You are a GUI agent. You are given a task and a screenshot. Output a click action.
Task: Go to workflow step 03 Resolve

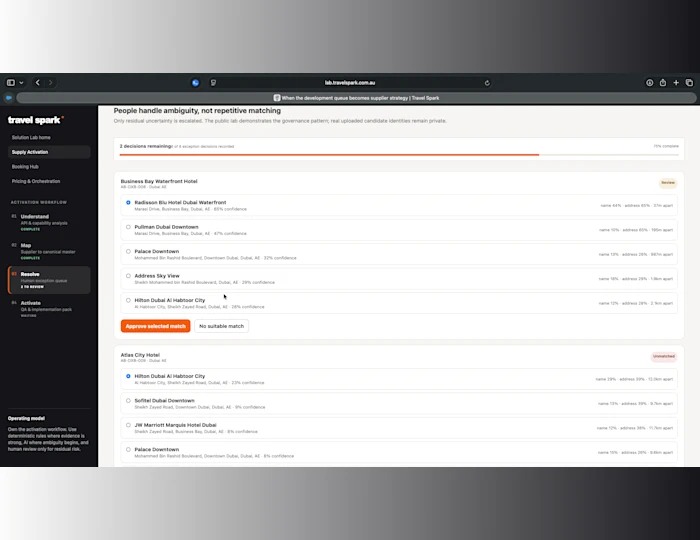pyautogui.click(x=49, y=280)
